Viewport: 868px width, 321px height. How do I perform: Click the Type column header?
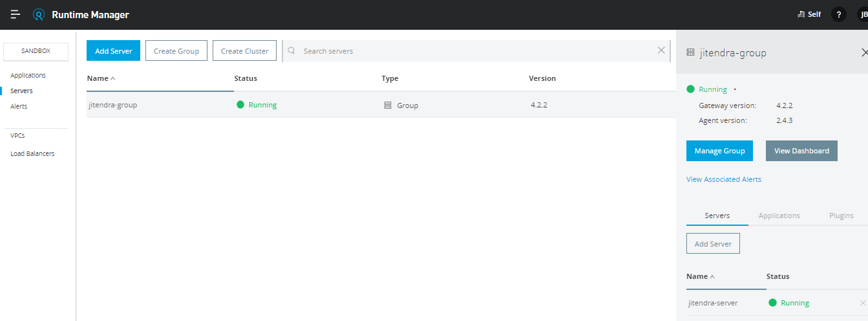point(390,78)
